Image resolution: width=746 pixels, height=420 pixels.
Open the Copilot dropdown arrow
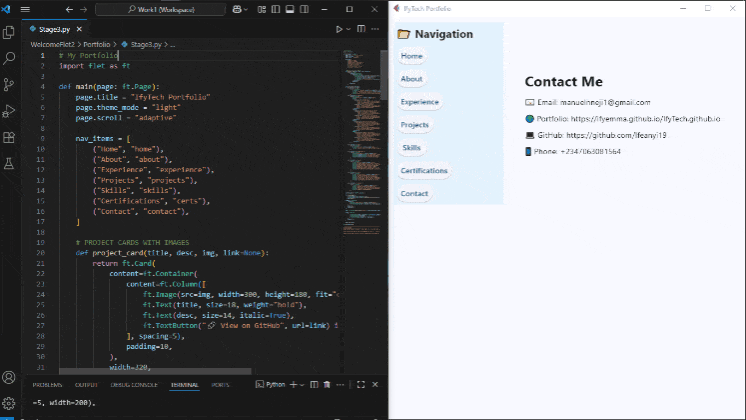(x=245, y=9)
